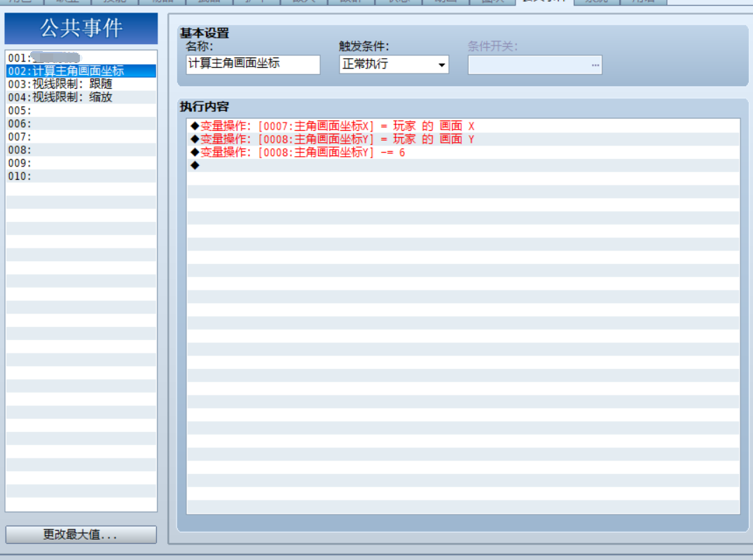Viewport: 753px width, 560px height.
Task: Select empty common event 009
Action: 81,163
